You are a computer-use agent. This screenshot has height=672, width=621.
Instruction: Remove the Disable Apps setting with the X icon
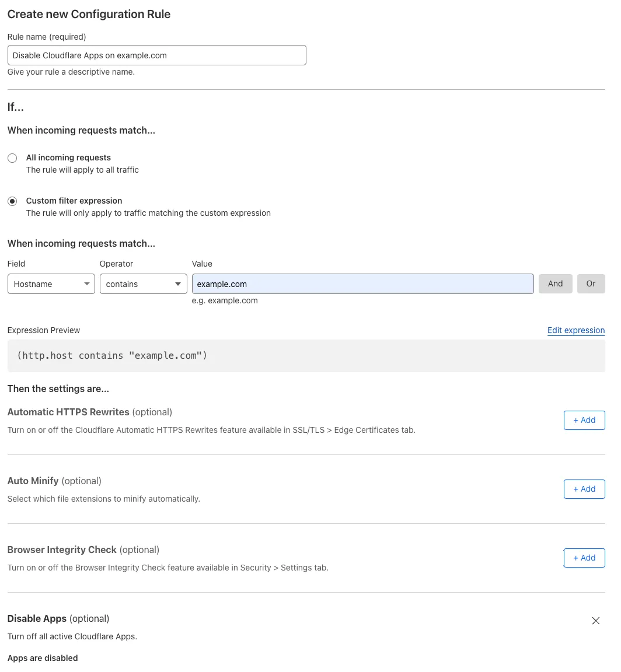pyautogui.click(x=595, y=621)
